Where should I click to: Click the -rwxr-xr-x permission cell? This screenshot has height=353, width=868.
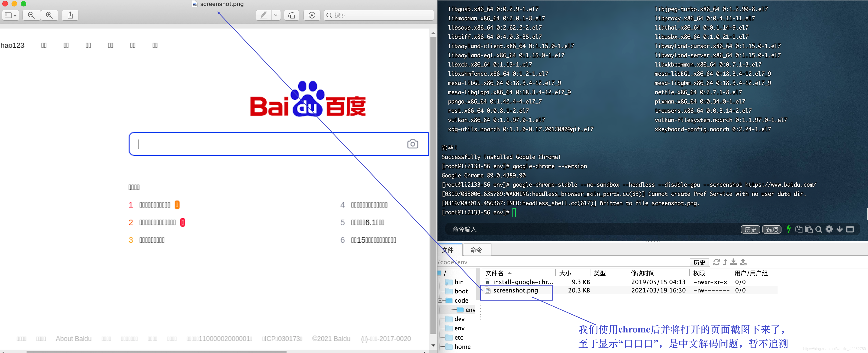click(x=710, y=282)
